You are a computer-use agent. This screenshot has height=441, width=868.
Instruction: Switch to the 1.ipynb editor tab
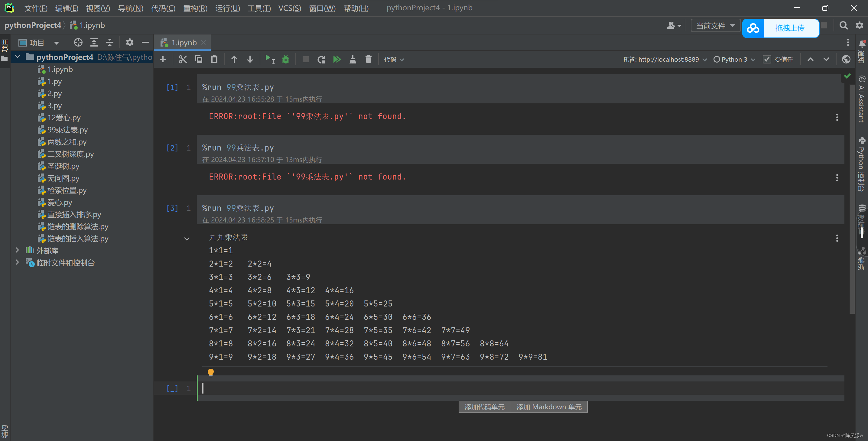[x=184, y=43]
